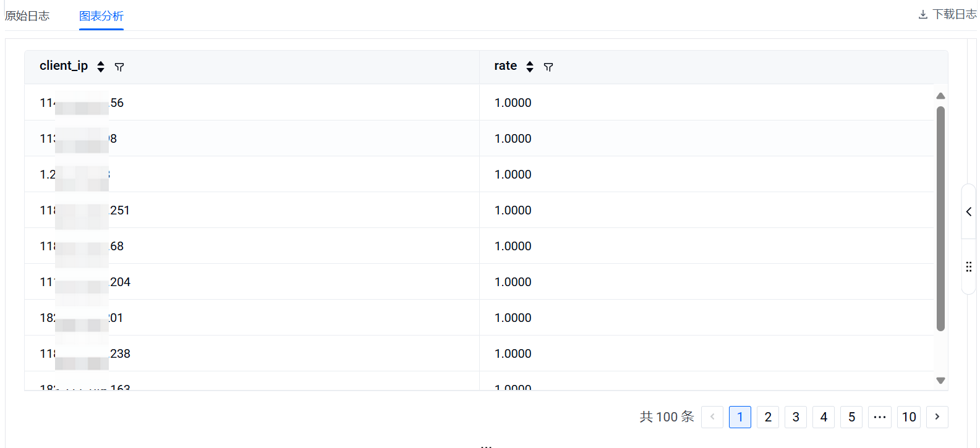The image size is (980, 448).
Task: Open the client_ip column filter
Action: tap(119, 67)
